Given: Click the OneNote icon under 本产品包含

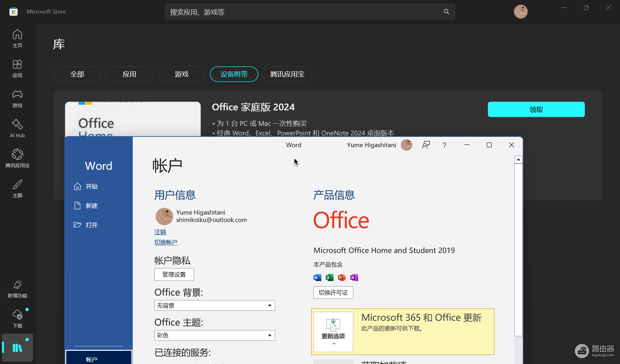Looking at the screenshot, I should (354, 278).
